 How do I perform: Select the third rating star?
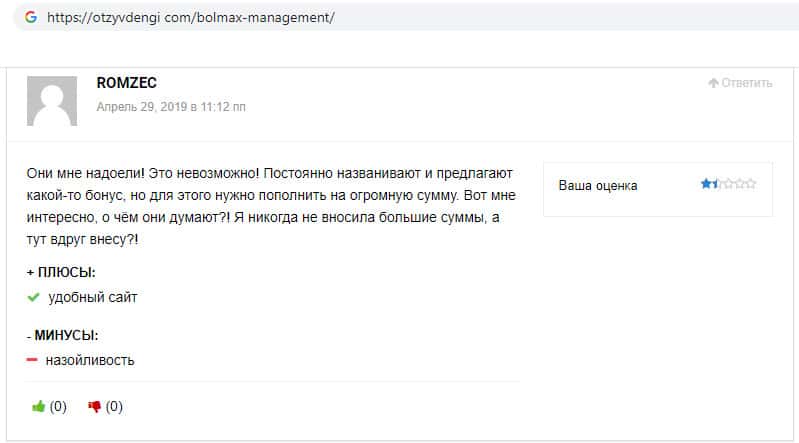[x=729, y=184]
